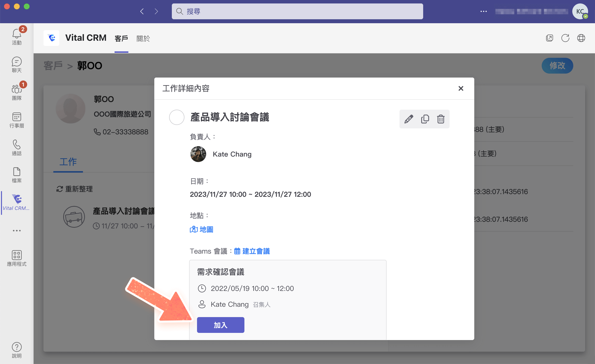Edit the task using the pencil icon
The width and height of the screenshot is (595, 364).
coord(408,119)
